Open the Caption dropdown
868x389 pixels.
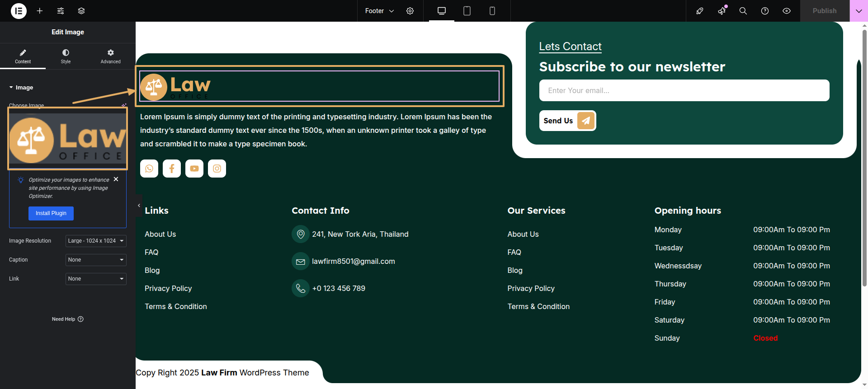pos(96,260)
